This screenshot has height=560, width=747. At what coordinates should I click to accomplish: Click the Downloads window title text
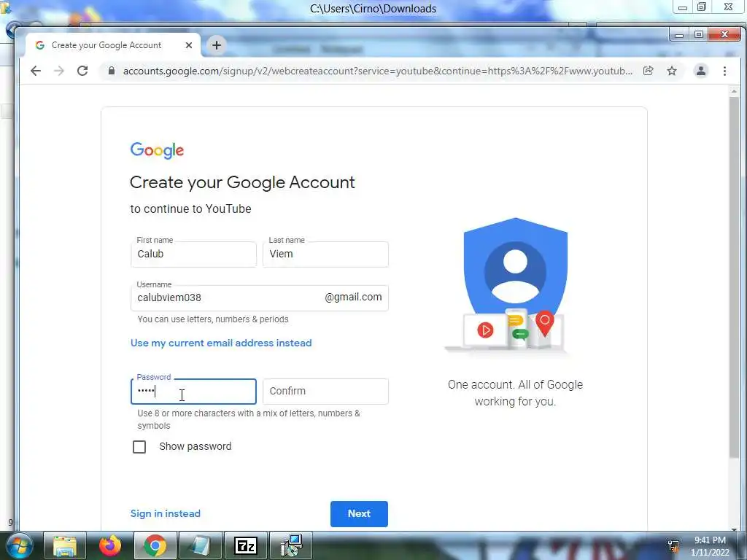pyautogui.click(x=373, y=9)
